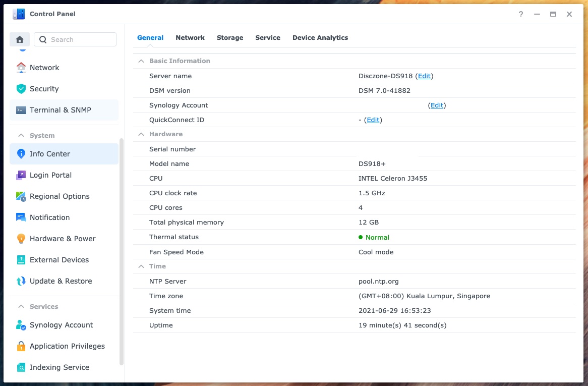Select Login Portal in sidebar
The width and height of the screenshot is (588, 386).
[x=64, y=175]
